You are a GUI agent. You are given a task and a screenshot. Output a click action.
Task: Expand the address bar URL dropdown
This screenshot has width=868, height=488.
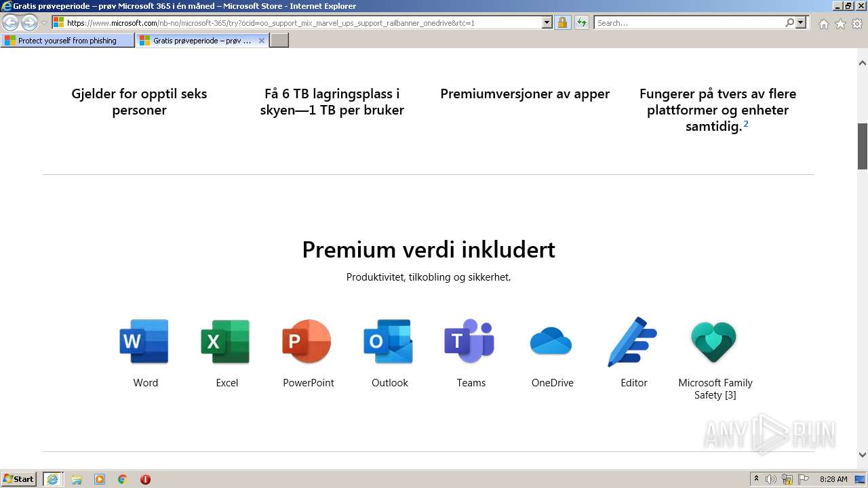click(x=547, y=22)
